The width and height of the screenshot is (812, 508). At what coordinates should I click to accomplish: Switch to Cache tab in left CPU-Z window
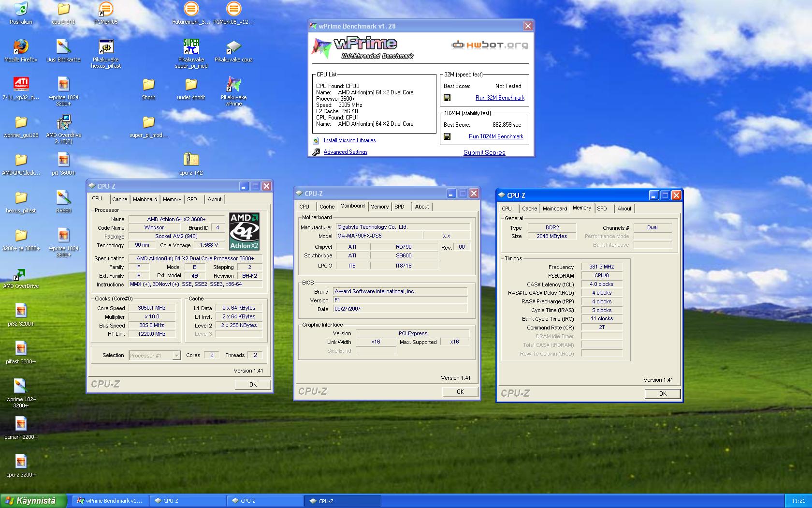pyautogui.click(x=119, y=199)
